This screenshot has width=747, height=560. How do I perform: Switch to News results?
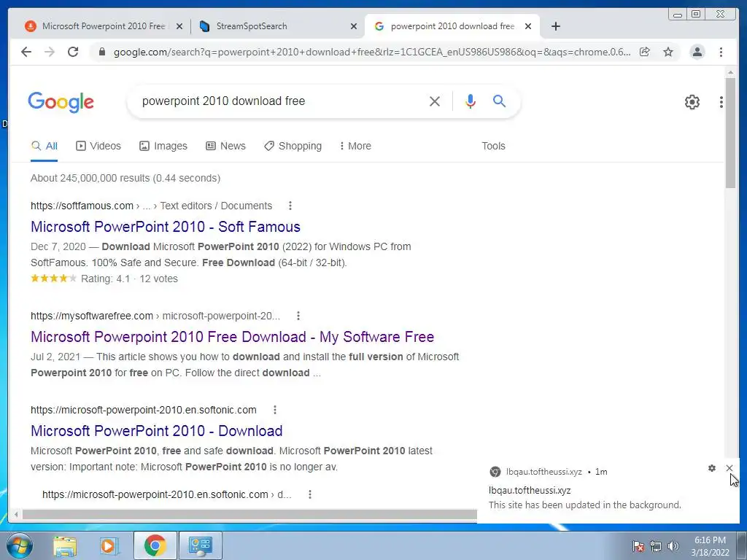226,146
